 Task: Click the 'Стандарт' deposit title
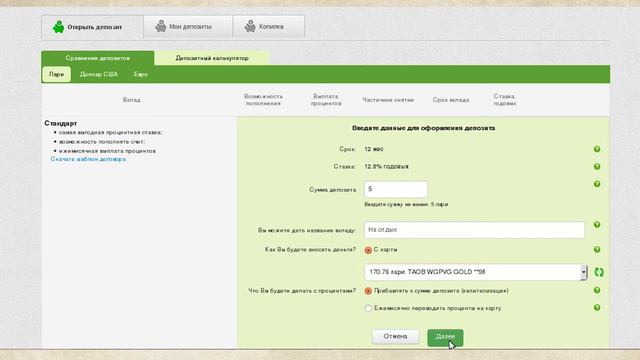pyautogui.click(x=61, y=123)
